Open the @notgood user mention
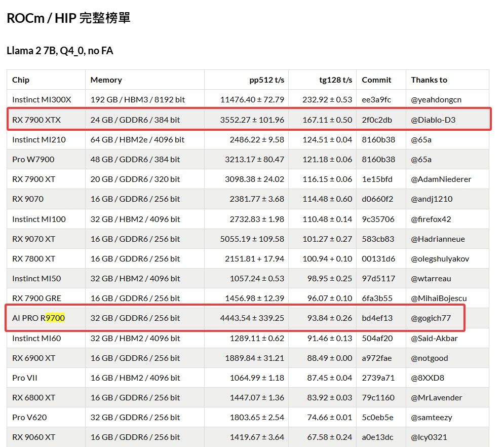This screenshot has height=447, width=504. click(x=430, y=358)
